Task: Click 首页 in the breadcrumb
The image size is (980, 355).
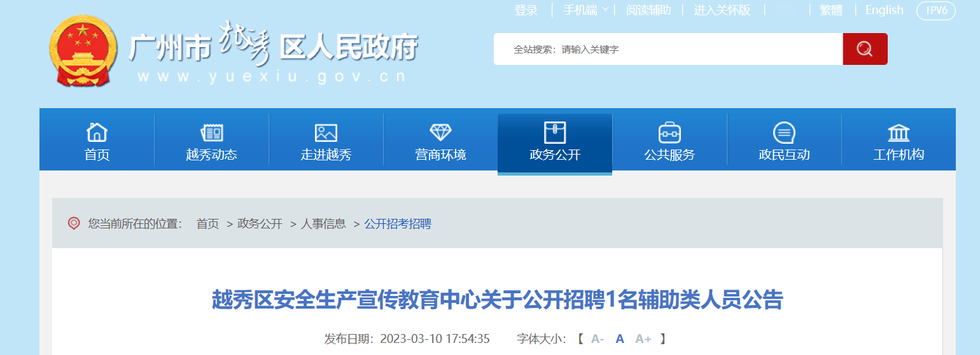Action: click(x=207, y=223)
